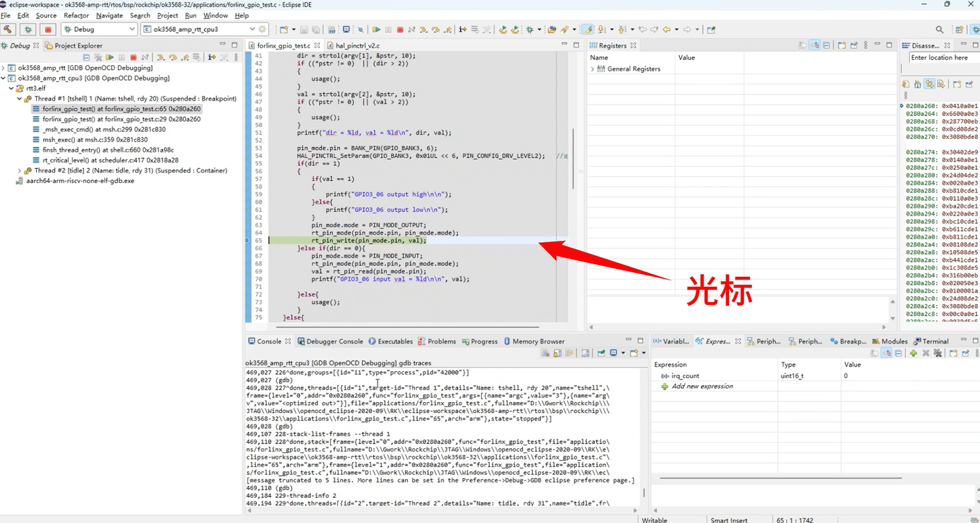Switch to the Debugger Console tab
Screen dimensions: 980x523
(x=330, y=341)
